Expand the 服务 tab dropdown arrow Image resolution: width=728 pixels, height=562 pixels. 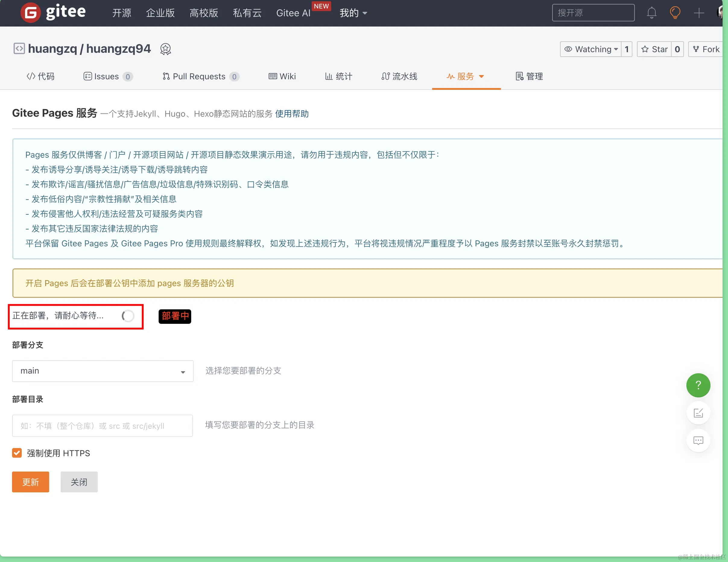481,76
